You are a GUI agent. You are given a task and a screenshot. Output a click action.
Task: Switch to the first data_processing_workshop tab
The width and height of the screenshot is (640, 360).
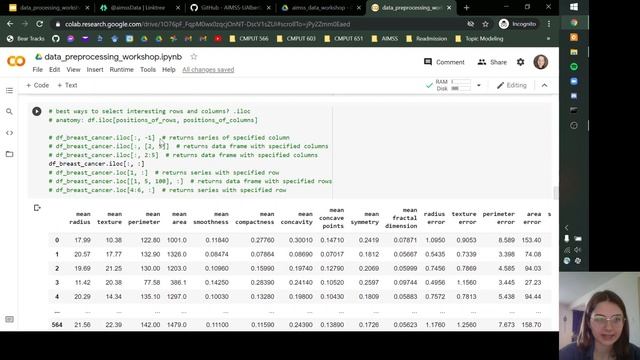click(x=48, y=8)
